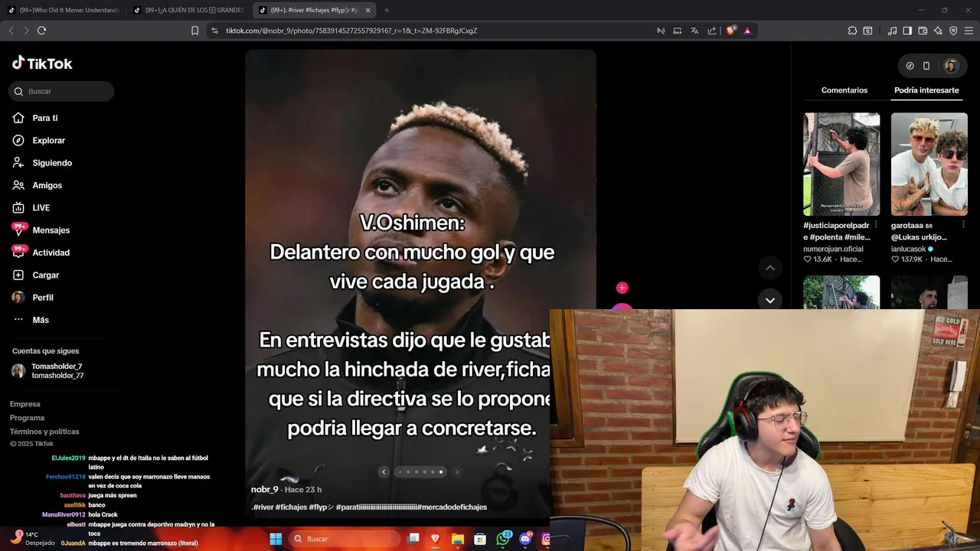Click the #river hashtag
The width and height of the screenshot is (980, 551).
coord(263,507)
